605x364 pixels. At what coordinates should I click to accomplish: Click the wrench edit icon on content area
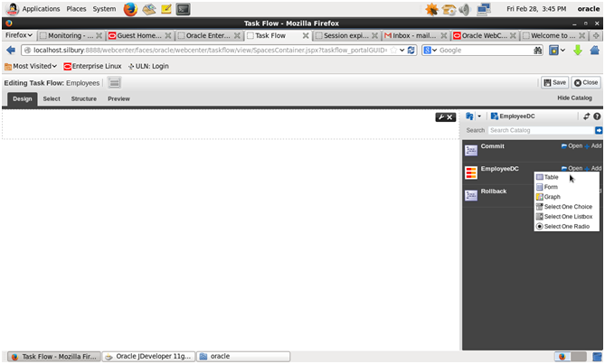click(x=441, y=117)
